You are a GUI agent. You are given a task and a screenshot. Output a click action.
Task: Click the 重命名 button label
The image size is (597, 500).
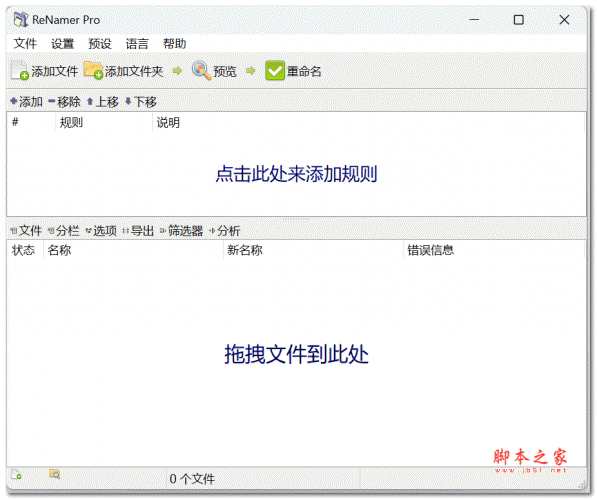click(x=304, y=71)
